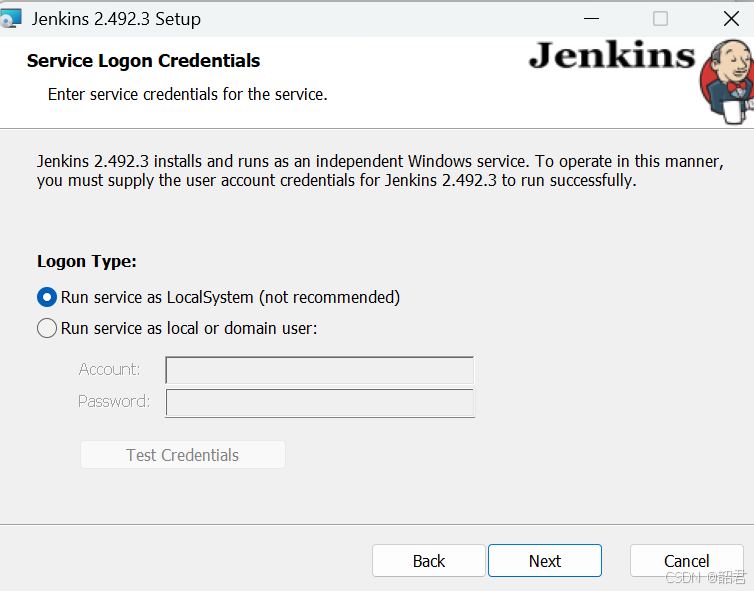Focus the Password input box

pyautogui.click(x=320, y=403)
